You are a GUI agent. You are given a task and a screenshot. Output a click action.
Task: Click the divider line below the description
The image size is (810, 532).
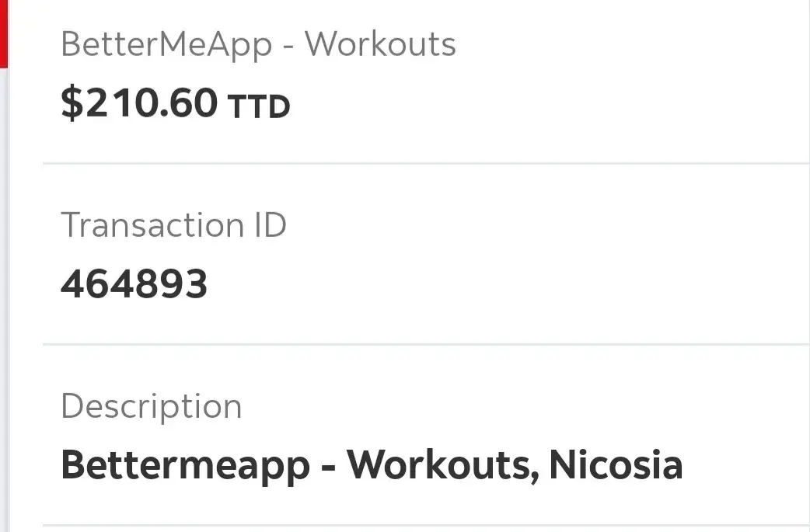426,526
